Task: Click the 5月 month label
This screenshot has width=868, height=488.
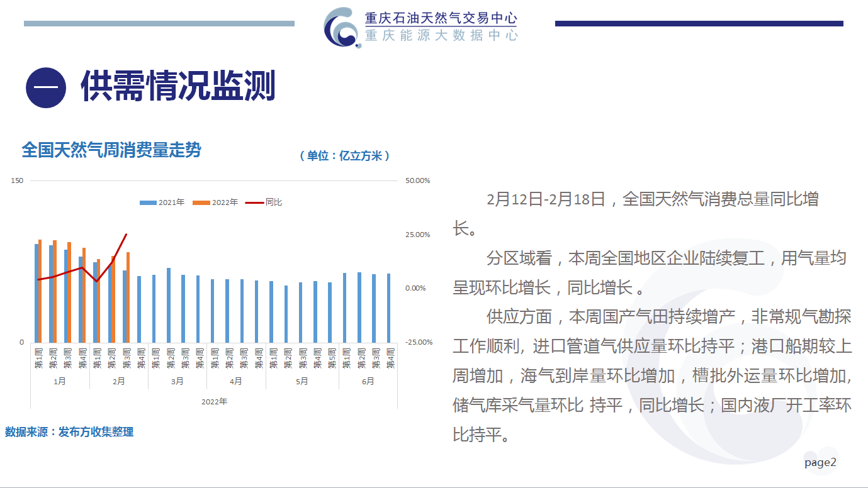Action: click(302, 381)
